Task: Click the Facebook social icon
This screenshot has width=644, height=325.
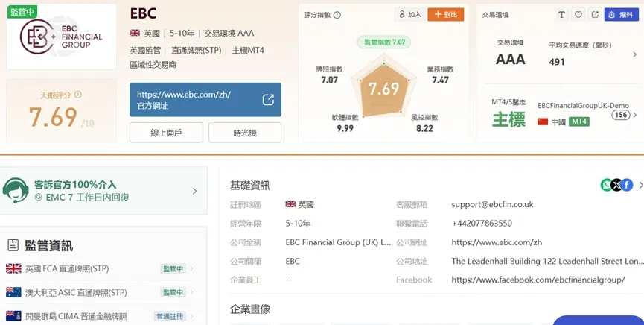Action: pos(627,185)
